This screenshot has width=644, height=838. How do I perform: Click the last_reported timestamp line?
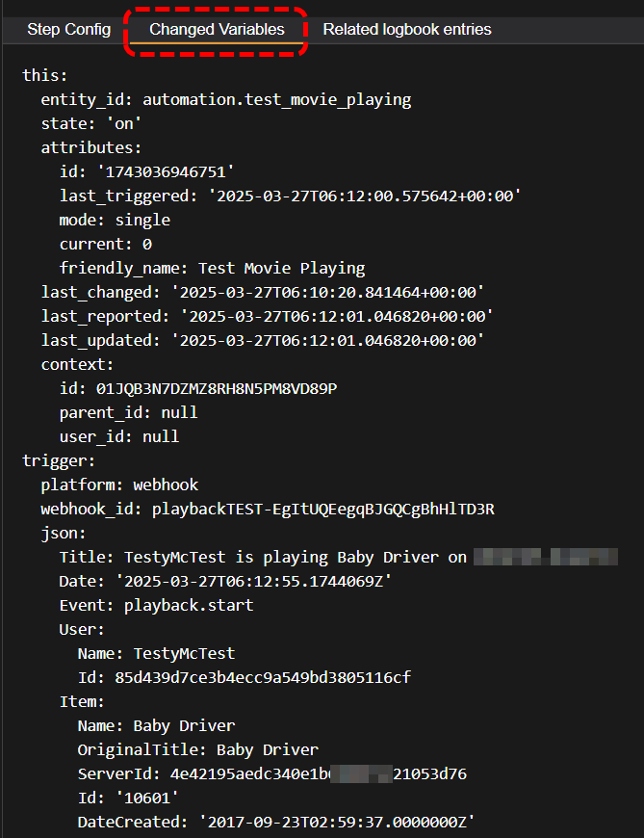tap(267, 316)
